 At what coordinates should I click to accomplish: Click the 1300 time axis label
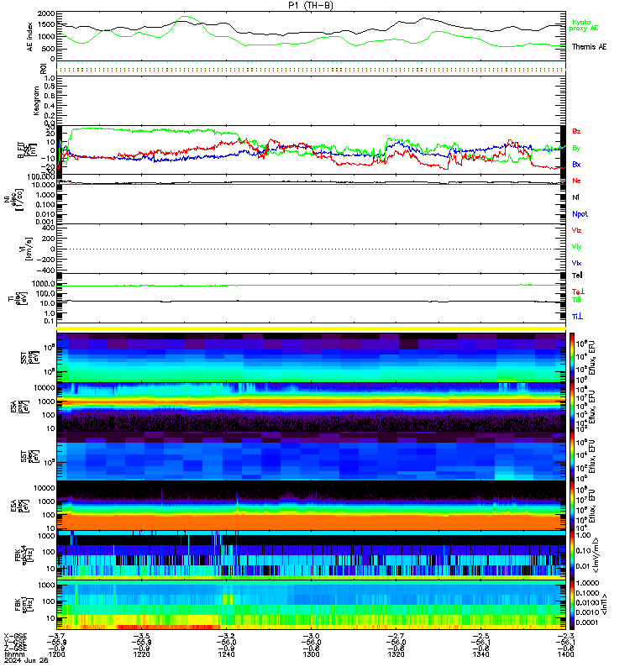click(x=311, y=654)
